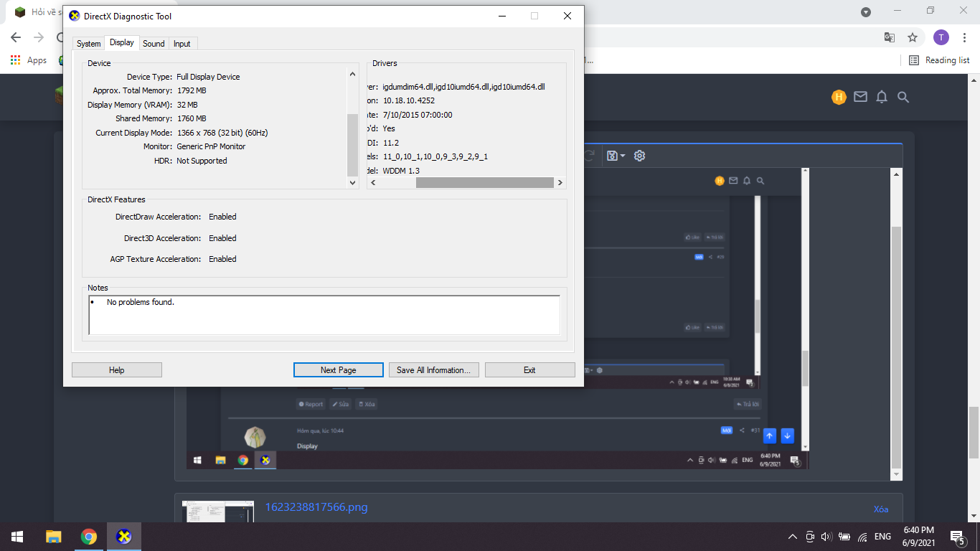Click the Chrome icon in the taskbar

pos(89,537)
